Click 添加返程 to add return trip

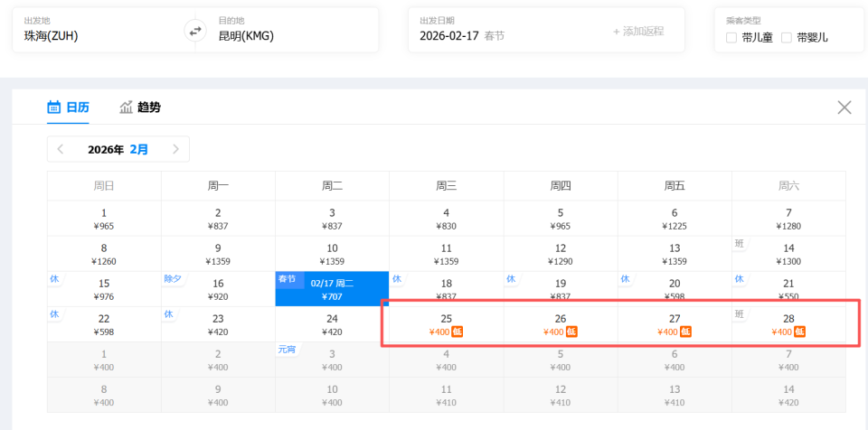click(x=638, y=32)
